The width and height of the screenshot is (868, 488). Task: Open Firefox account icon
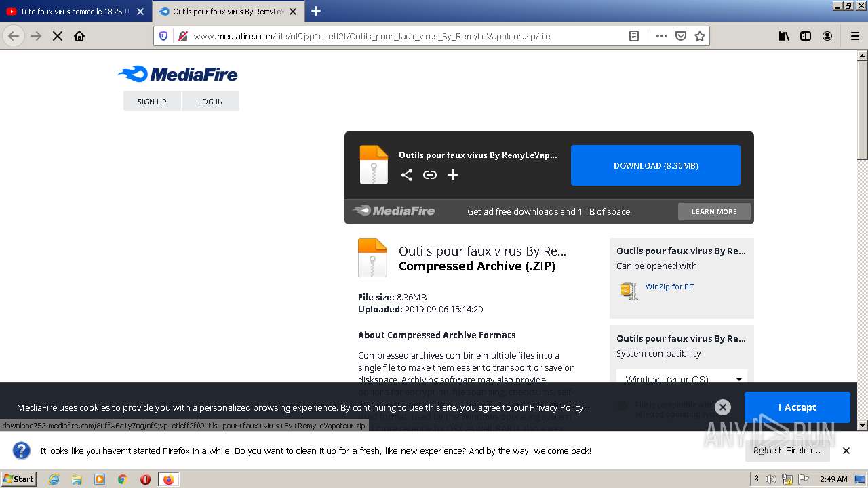tap(827, 36)
